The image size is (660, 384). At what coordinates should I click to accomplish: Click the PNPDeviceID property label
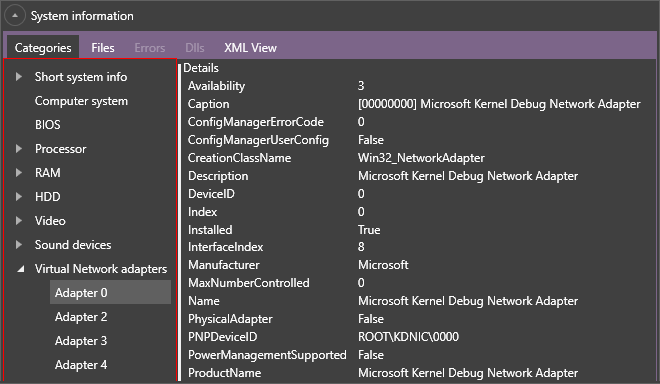[x=223, y=337]
